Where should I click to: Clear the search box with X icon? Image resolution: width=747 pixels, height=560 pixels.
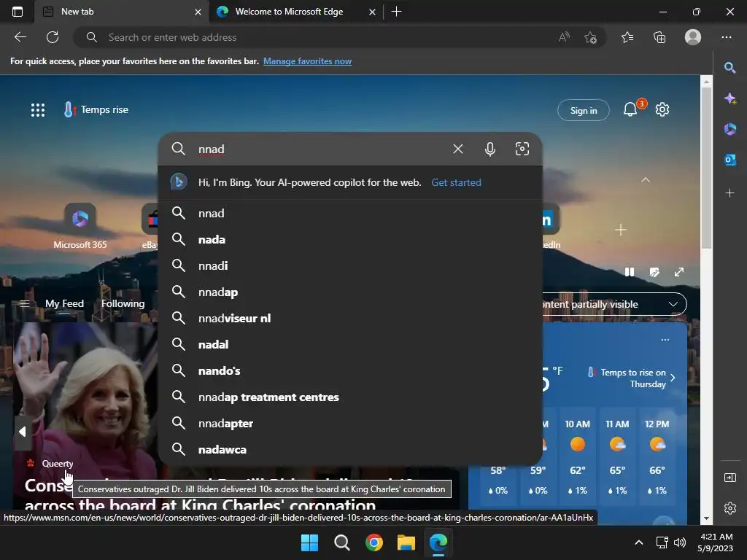tap(458, 149)
